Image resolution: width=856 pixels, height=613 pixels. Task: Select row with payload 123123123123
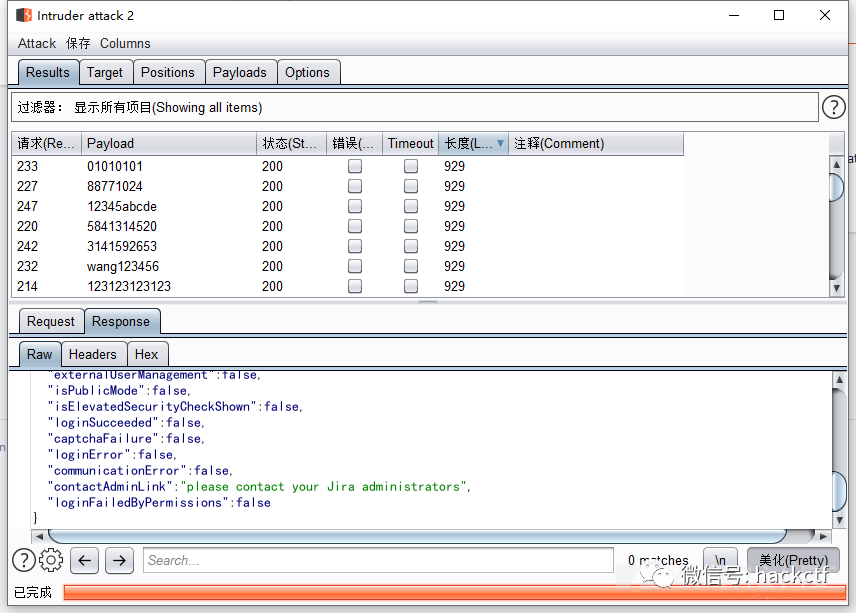(347, 286)
